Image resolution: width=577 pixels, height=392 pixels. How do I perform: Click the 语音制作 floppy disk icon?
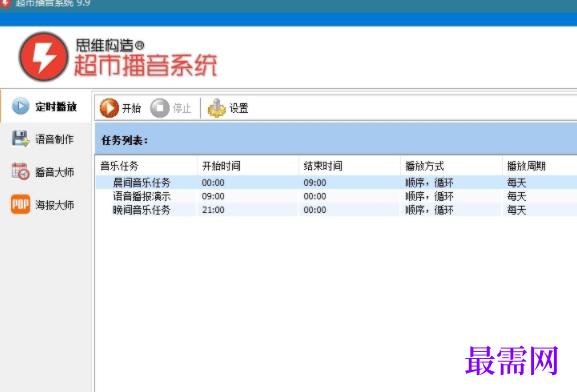pyautogui.click(x=21, y=139)
